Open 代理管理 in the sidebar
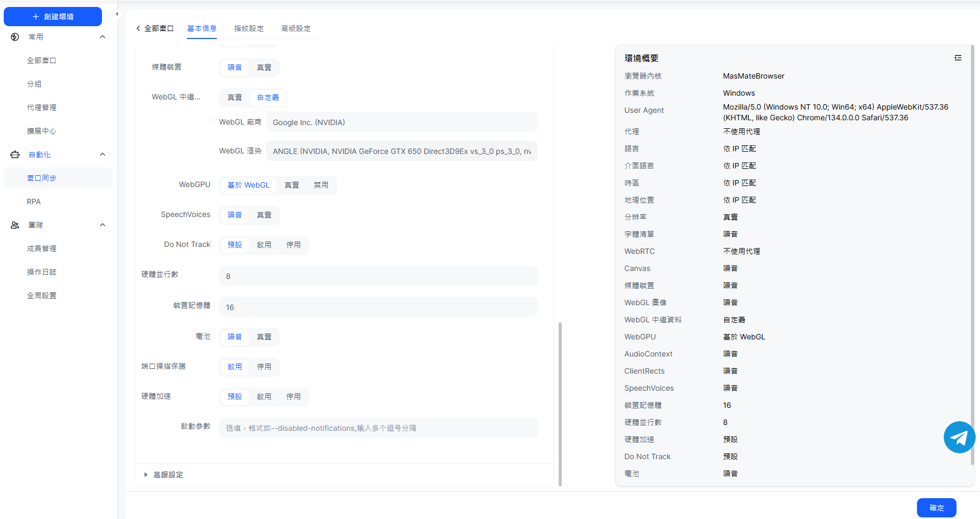This screenshot has width=980, height=519. point(42,107)
